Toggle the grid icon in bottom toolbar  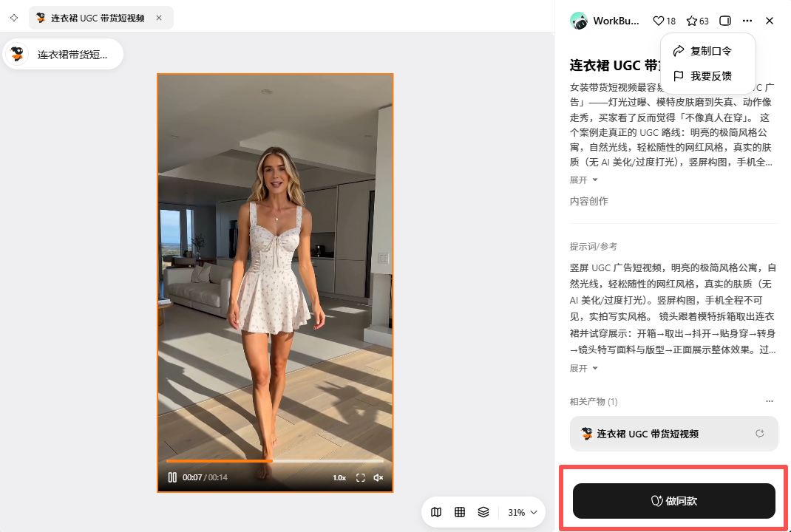point(460,512)
